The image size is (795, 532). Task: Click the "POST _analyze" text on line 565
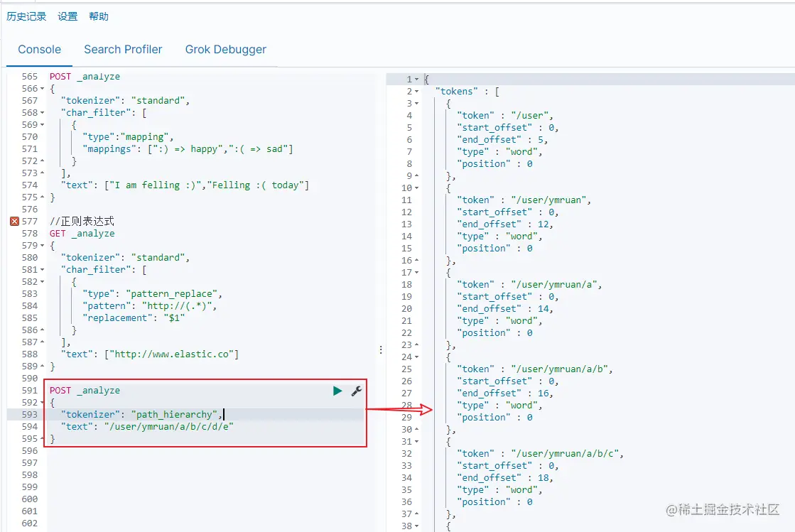[x=85, y=77]
